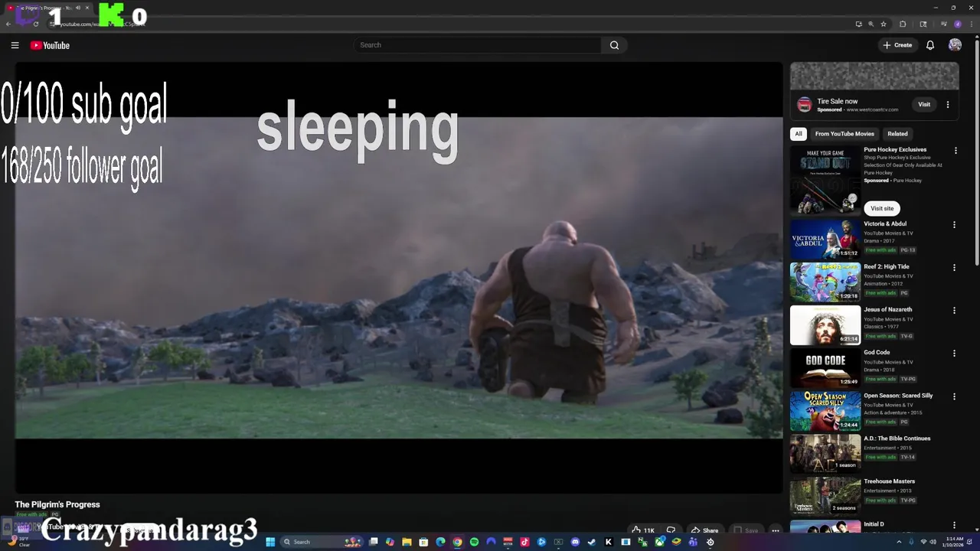This screenshot has width=980, height=551.
Task: Open options menu for Open Season: Scared Silly
Action: [954, 396]
